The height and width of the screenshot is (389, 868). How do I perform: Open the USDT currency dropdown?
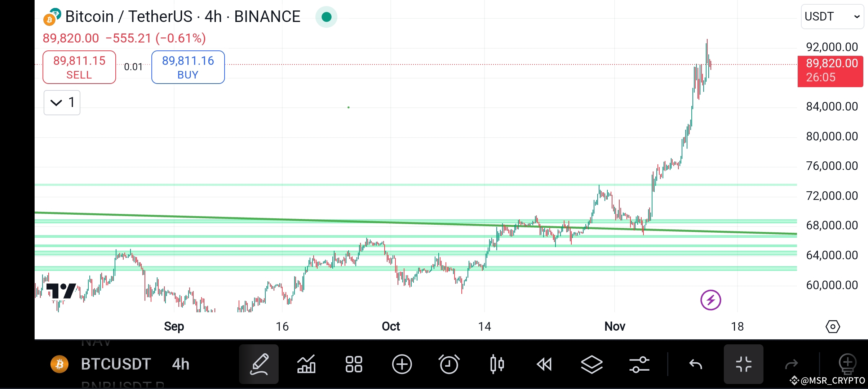(x=832, y=17)
